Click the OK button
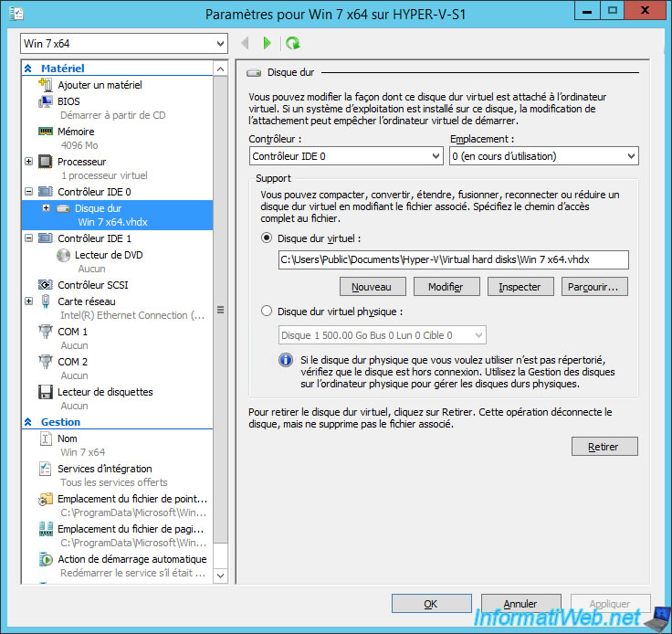This screenshot has width=672, height=634. [x=432, y=604]
